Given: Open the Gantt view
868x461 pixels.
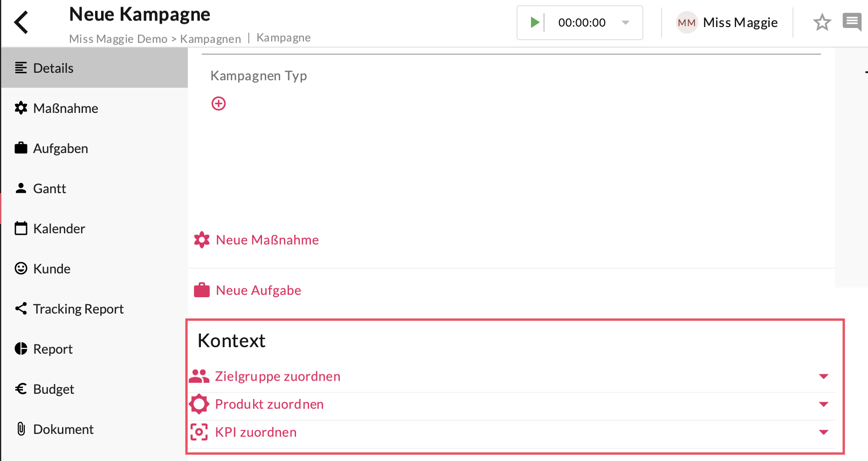Looking at the screenshot, I should pos(49,189).
